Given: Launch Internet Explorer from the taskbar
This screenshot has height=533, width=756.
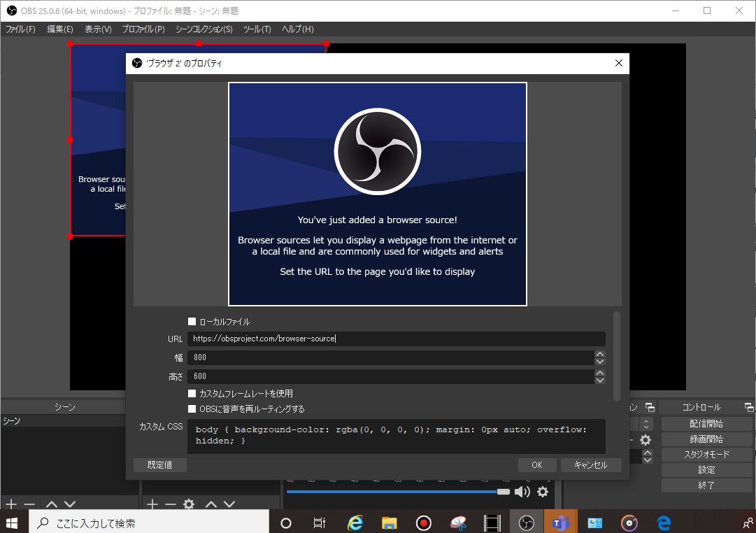Looking at the screenshot, I should [x=355, y=523].
